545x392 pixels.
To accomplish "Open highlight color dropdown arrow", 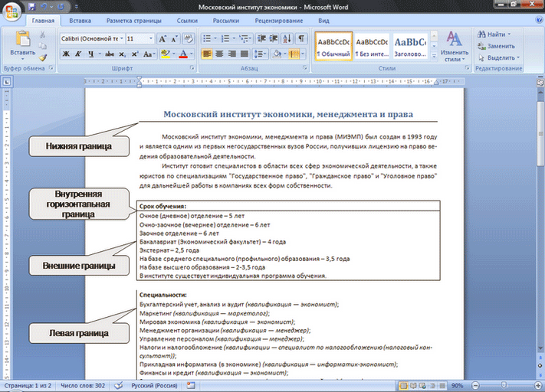I will tap(174, 54).
